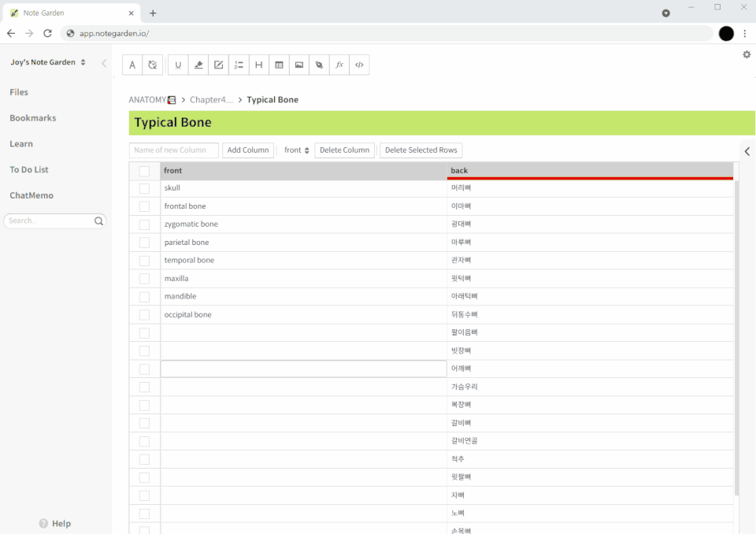Screen dimensions: 756x534
Task: Click the 'zygomatic bone' cell
Action: pyautogui.click(x=304, y=224)
